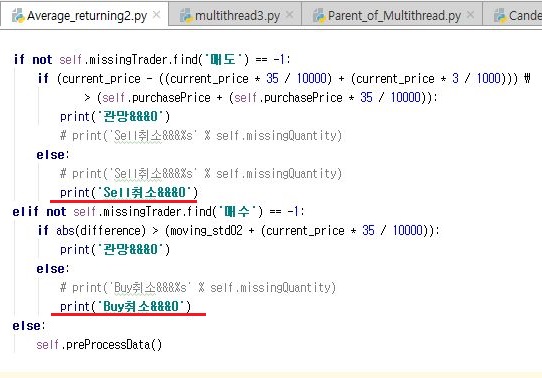Click the abs(difference) condition line
The height and width of the screenshot is (378, 542).
239,230
